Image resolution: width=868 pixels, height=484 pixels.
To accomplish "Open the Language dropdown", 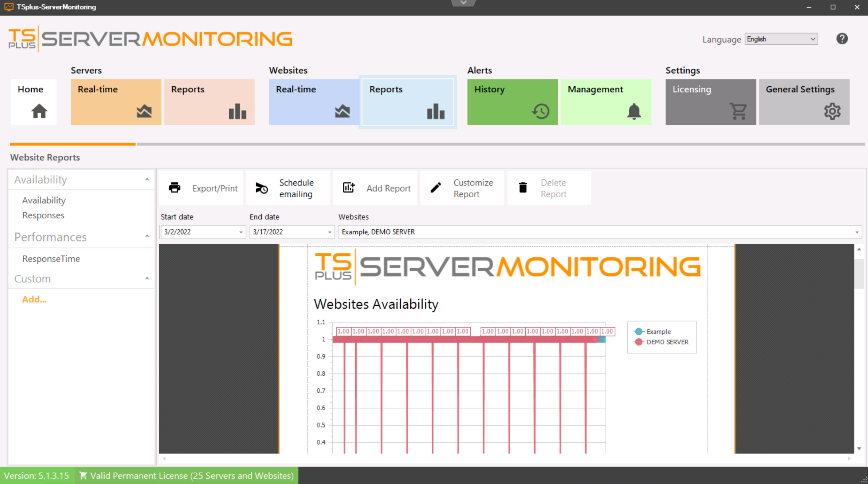I will click(781, 39).
